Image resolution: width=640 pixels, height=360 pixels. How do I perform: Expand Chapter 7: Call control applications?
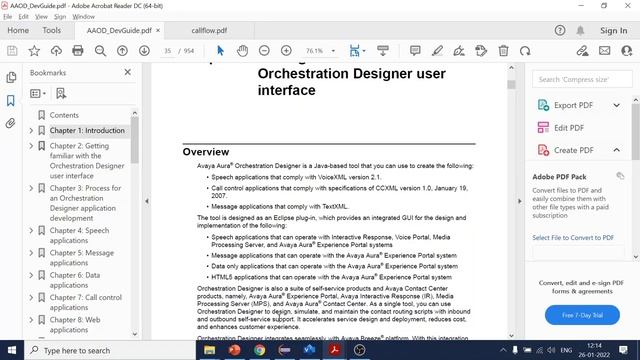click(x=31, y=298)
